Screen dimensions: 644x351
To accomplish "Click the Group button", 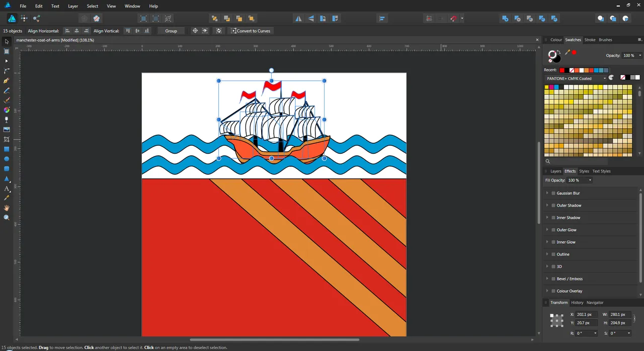I will [x=171, y=31].
